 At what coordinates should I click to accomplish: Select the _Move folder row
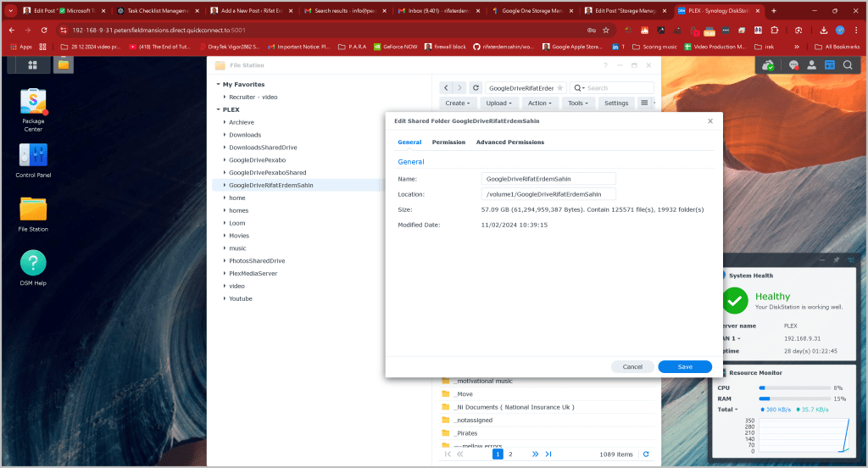548,393
